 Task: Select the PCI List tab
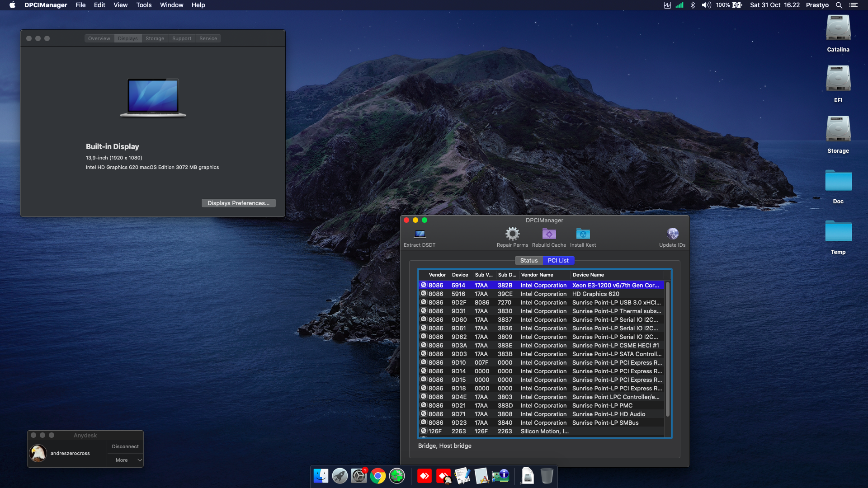558,260
